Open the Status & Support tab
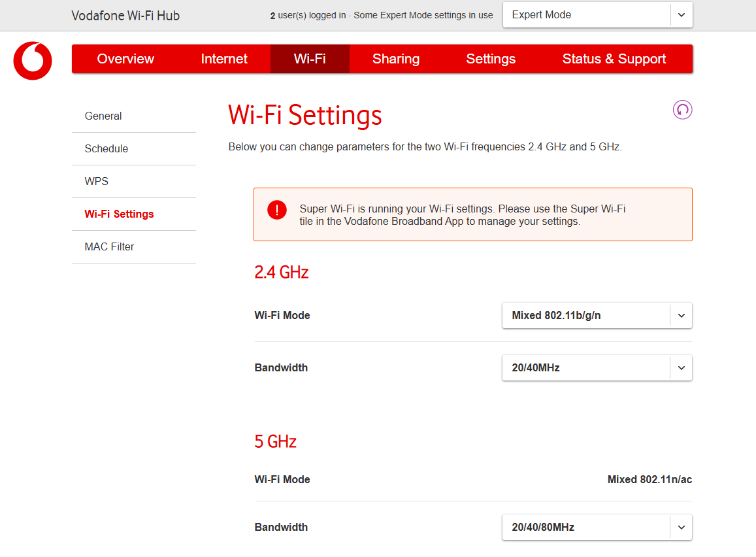 pos(614,59)
